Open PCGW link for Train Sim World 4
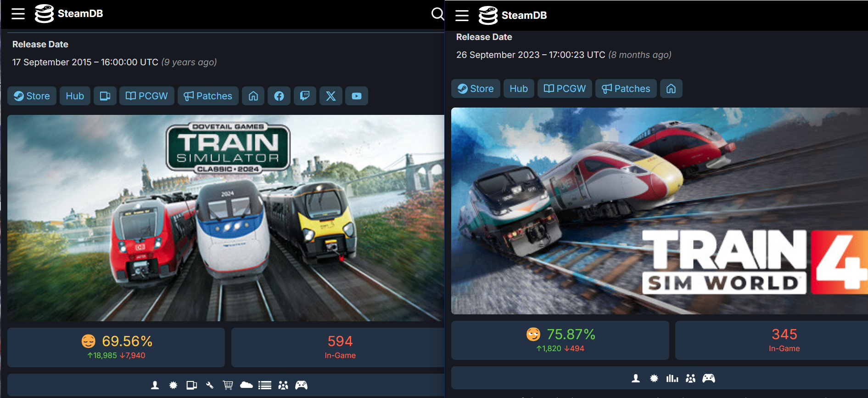 pyautogui.click(x=565, y=89)
